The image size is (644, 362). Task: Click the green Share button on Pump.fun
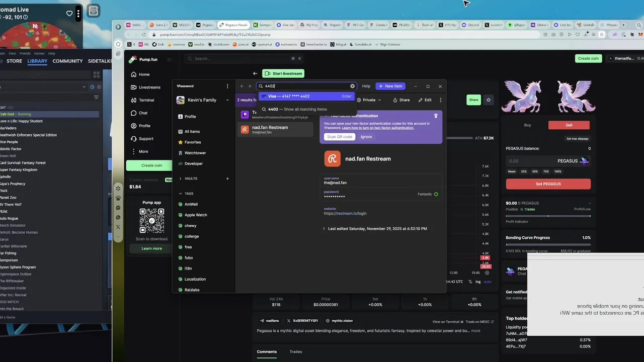click(473, 100)
